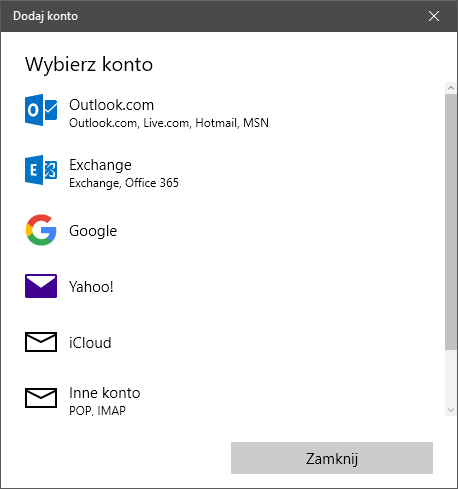Click the purple Yahoo envelope icon
This screenshot has width=458, height=489.
click(41, 286)
